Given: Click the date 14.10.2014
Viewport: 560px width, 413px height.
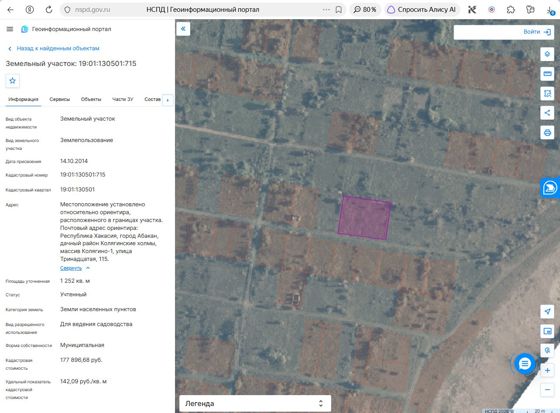Looking at the screenshot, I should pos(74,161).
